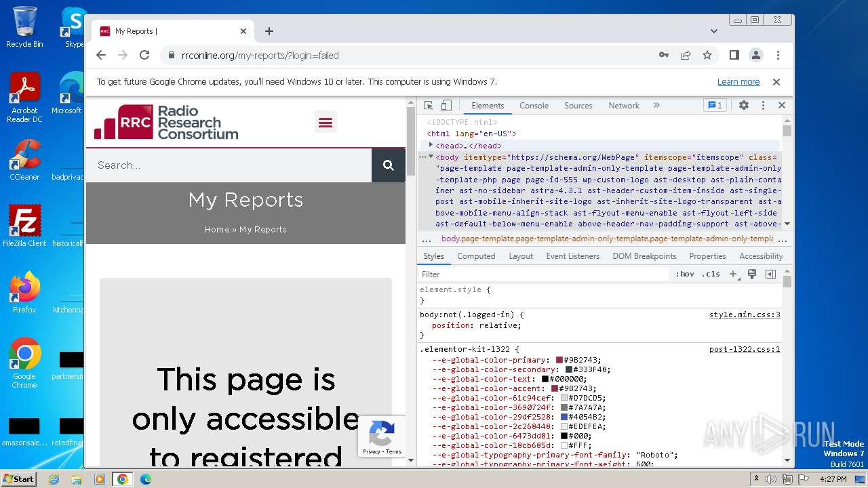
Task: Toggle the rendering emulation paintbrush icon
Action: click(x=752, y=274)
